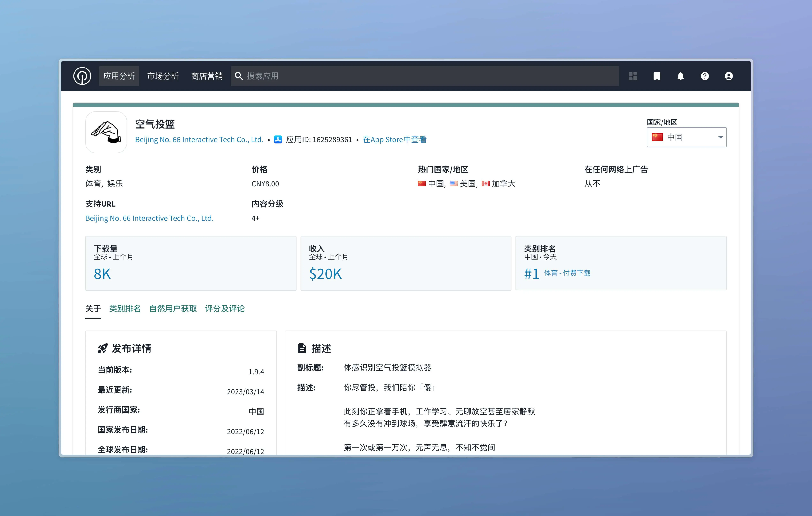The height and width of the screenshot is (516, 812).
Task: Click the subtitle 体感识别空气投篮模拟器
Action: click(387, 368)
